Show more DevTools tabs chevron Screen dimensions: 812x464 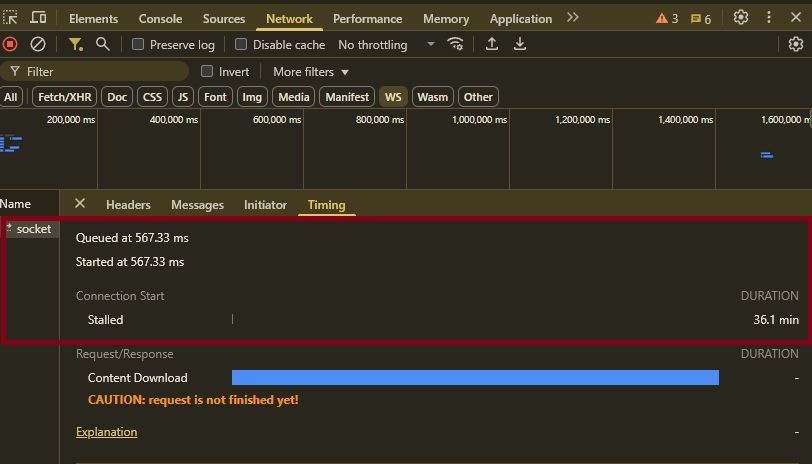click(x=572, y=18)
